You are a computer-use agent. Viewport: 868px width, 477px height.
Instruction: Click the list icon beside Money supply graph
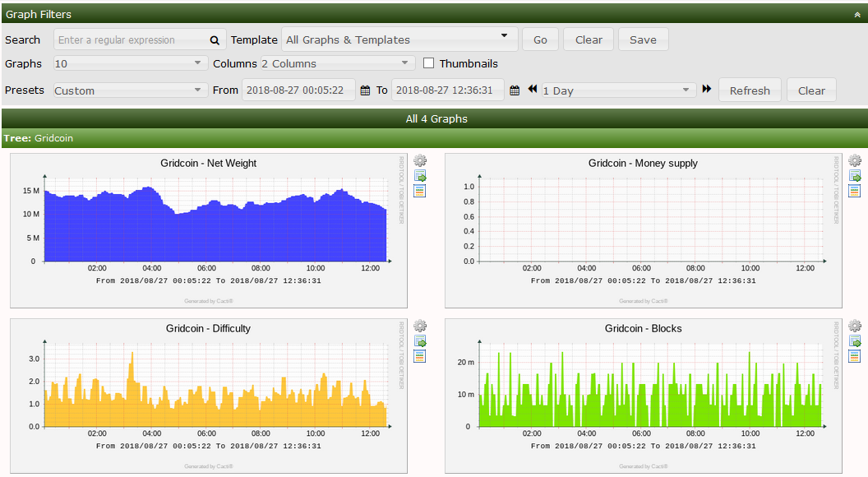pyautogui.click(x=855, y=192)
